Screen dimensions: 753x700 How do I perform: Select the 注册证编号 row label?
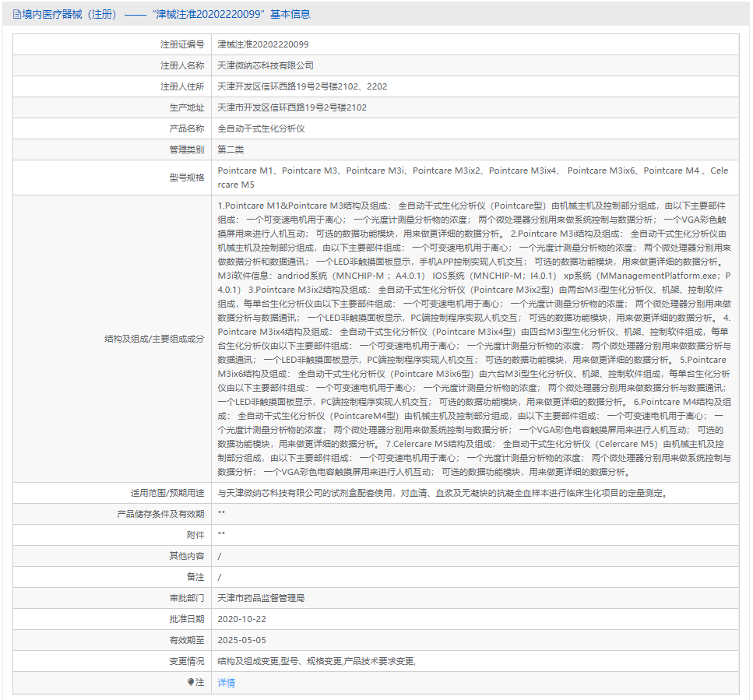point(182,44)
